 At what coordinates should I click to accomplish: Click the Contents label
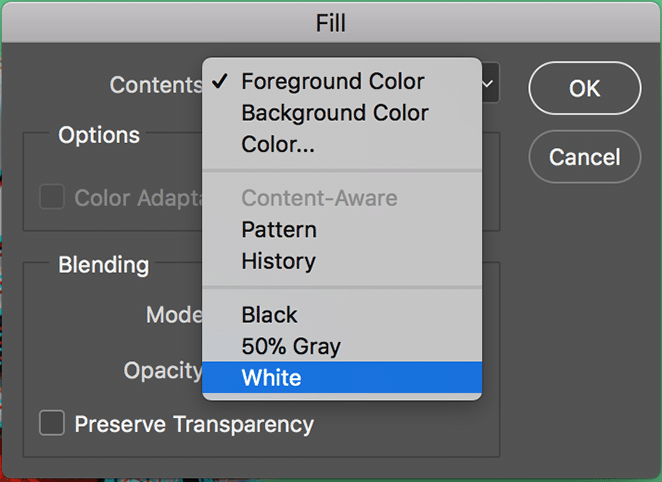156,85
